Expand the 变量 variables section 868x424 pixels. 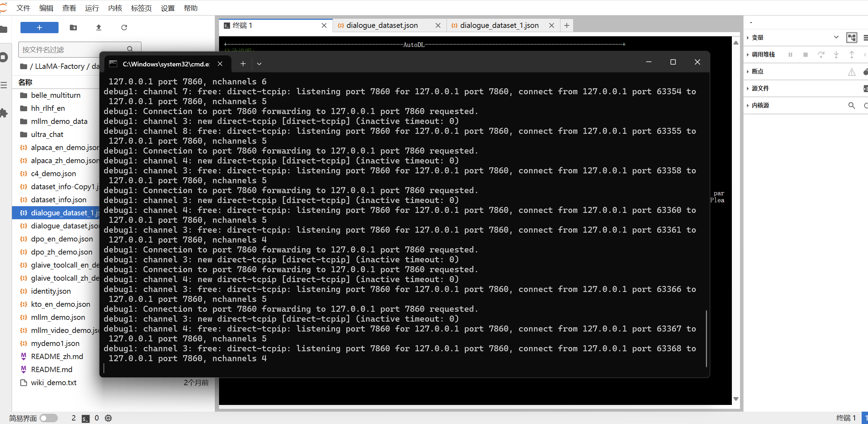[757, 37]
